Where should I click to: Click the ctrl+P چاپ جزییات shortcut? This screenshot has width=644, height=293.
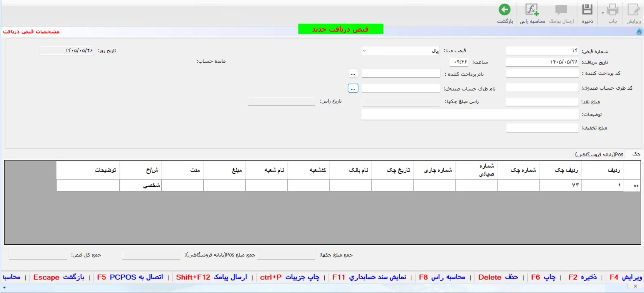tap(289, 277)
